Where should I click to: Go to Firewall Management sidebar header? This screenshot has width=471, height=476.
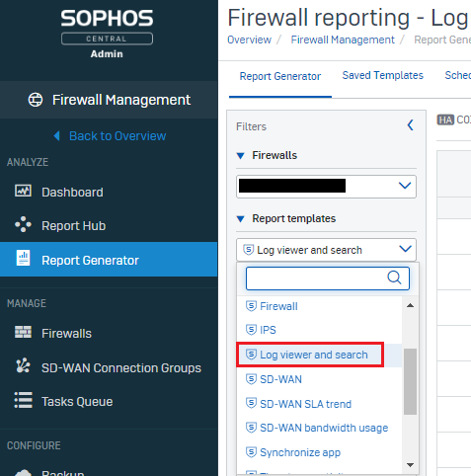pos(109,100)
